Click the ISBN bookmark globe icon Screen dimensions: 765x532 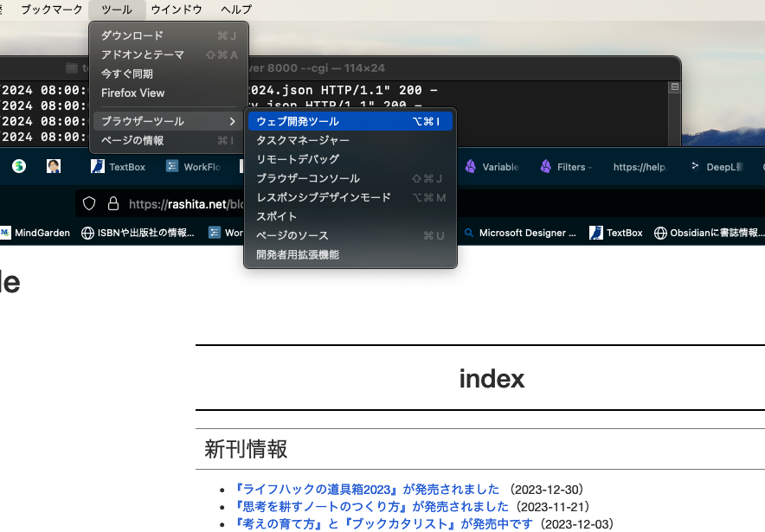click(87, 233)
